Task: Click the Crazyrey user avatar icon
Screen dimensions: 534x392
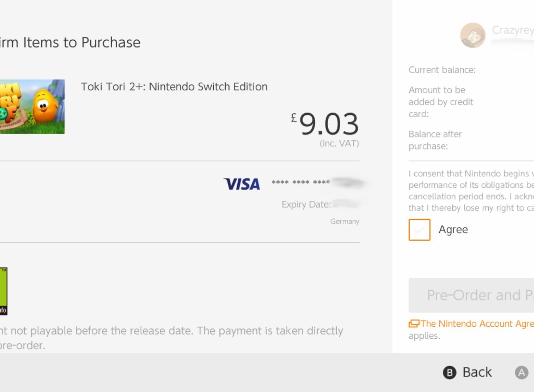Action: coord(473,35)
